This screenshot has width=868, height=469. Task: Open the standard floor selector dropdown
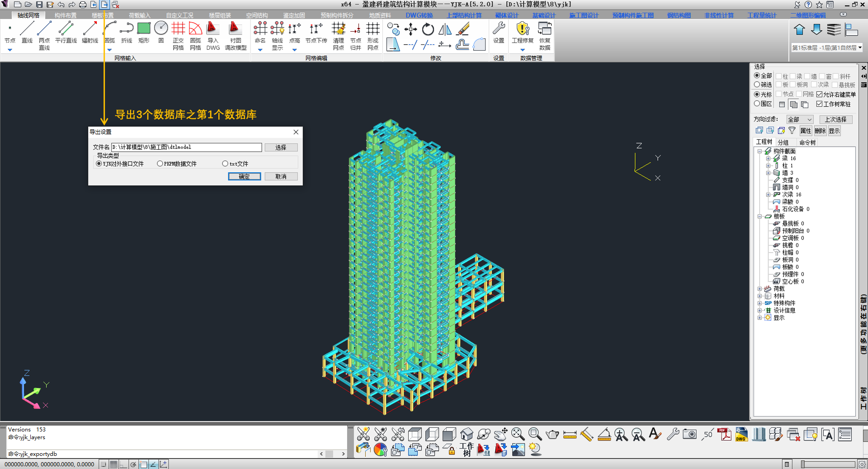pyautogui.click(x=827, y=47)
